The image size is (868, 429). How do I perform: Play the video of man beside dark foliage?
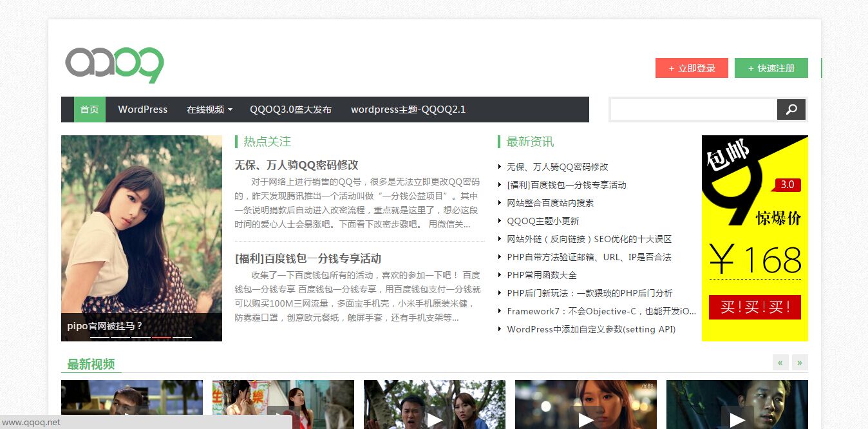pyautogui.click(x=737, y=405)
